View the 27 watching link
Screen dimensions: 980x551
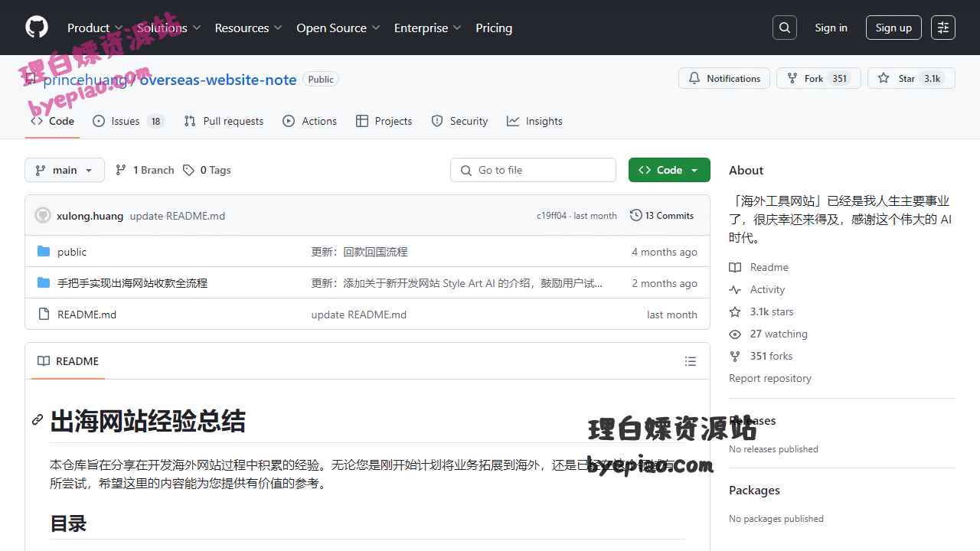(768, 334)
